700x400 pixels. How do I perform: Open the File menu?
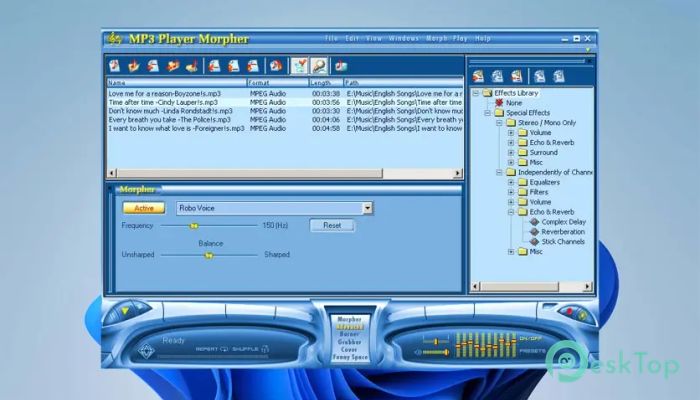[x=331, y=38]
